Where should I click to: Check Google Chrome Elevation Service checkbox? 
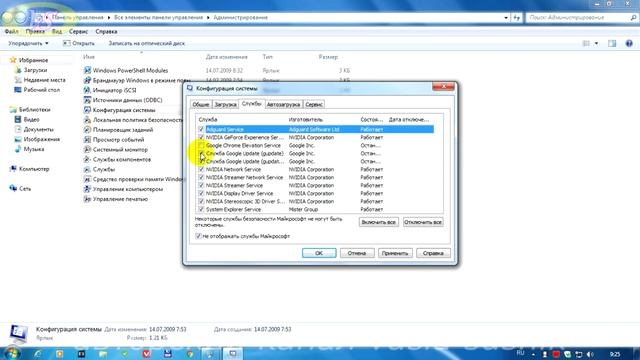[201, 145]
